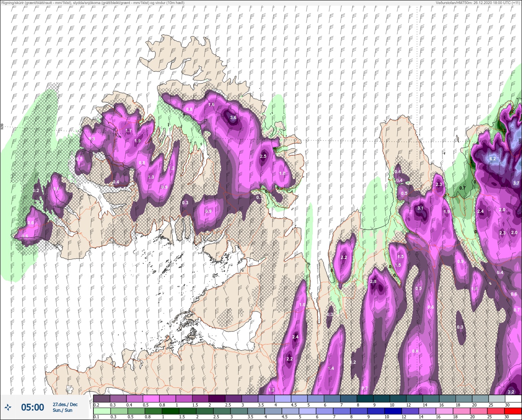The image size is (522, 420).
Task: Click the 1.3 snowfall value on the map
Action: (x=151, y=177)
